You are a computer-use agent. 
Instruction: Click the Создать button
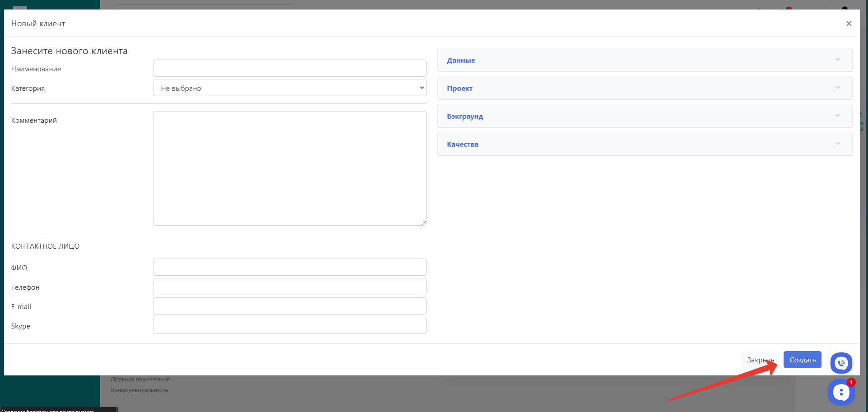click(802, 360)
